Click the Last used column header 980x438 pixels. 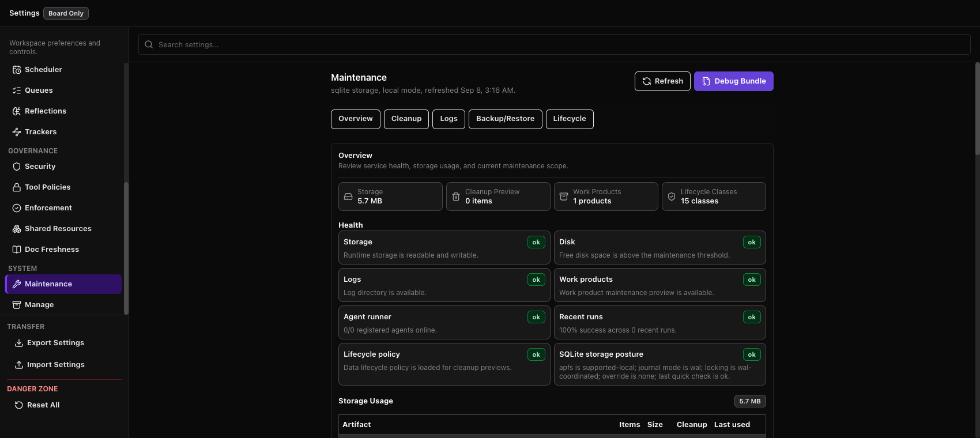[x=732, y=425]
